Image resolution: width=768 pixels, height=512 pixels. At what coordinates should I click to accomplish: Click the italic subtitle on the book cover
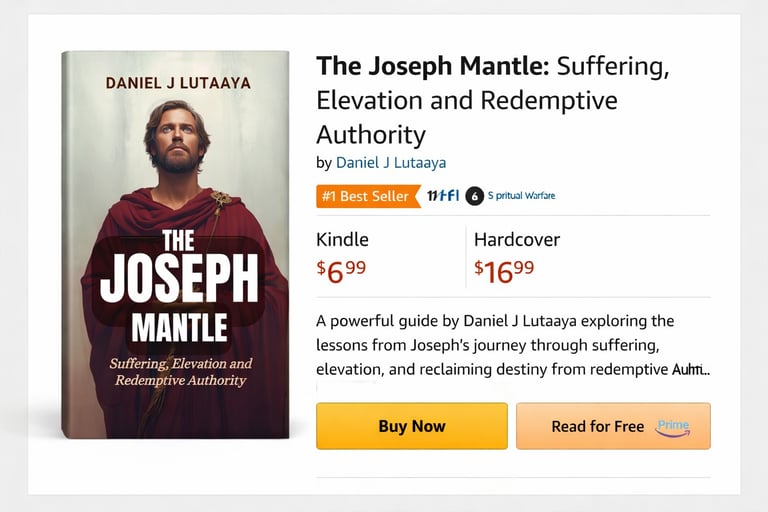[180, 371]
